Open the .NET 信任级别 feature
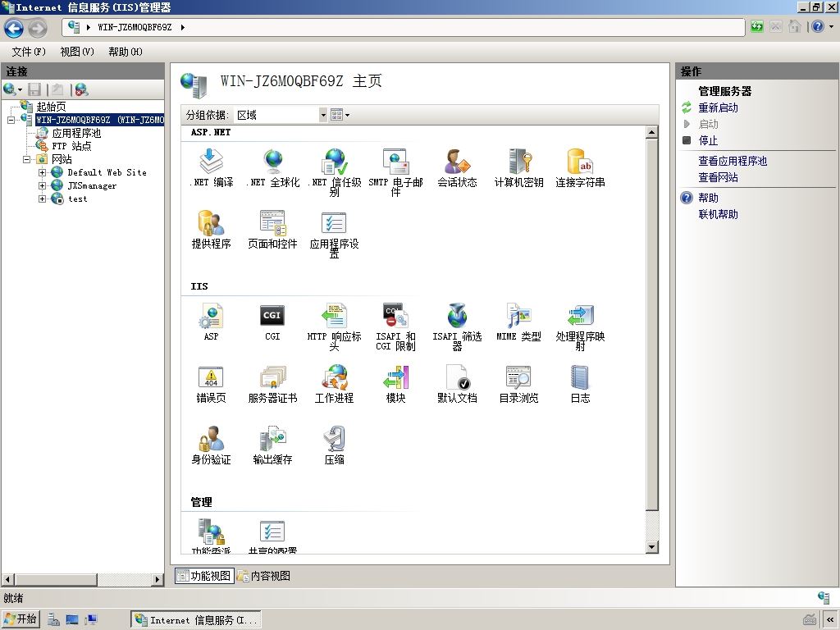This screenshot has height=630, width=840. click(335, 172)
